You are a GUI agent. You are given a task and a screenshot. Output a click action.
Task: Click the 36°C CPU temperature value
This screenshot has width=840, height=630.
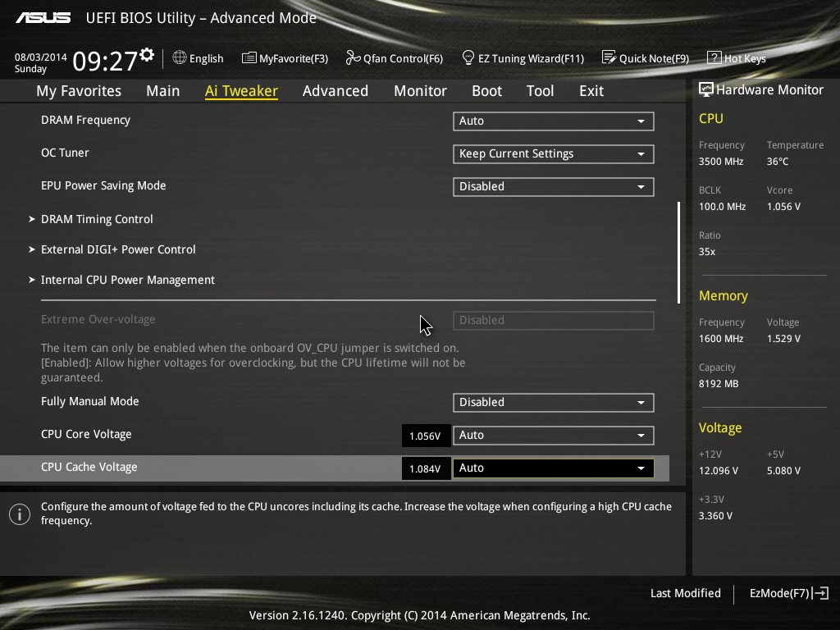(778, 162)
